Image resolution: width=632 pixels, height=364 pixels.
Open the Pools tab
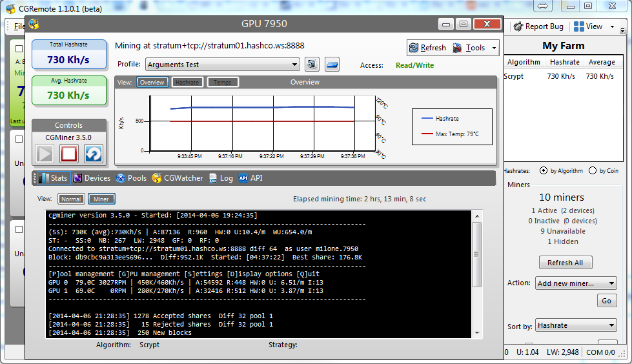[x=132, y=178]
